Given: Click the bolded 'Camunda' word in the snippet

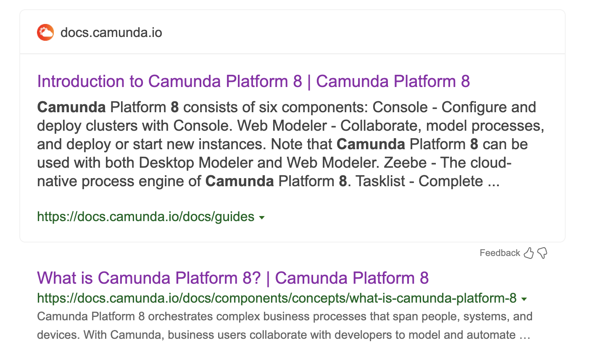Looking at the screenshot, I should tap(71, 107).
